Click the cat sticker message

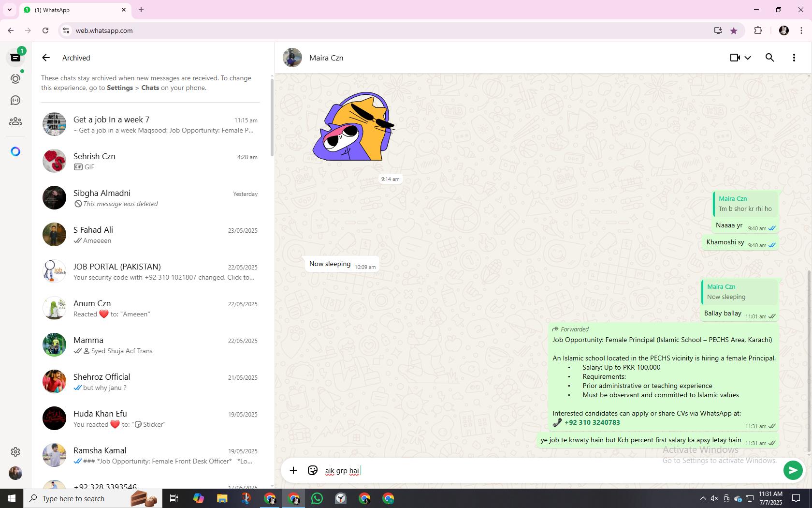353,127
